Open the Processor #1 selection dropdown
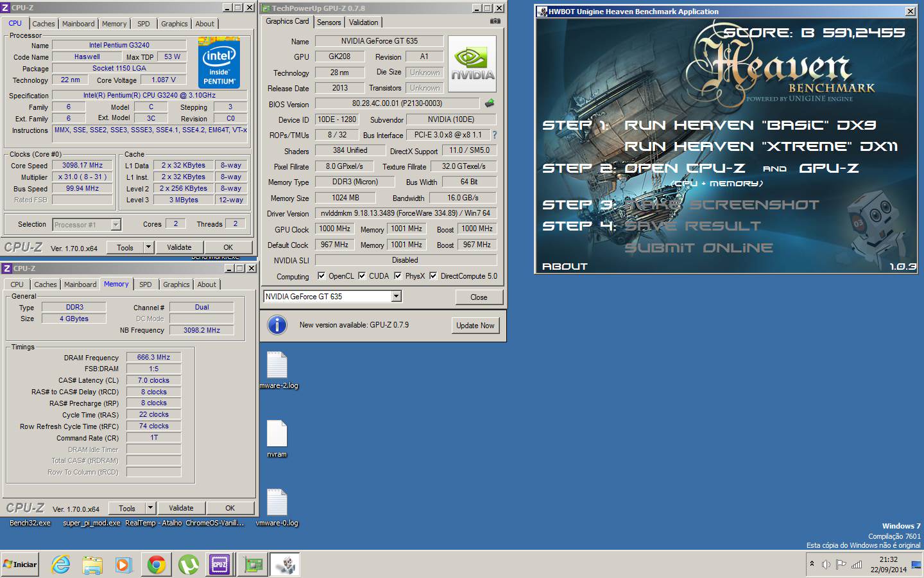Screen dimensions: 924x578 tap(116, 225)
